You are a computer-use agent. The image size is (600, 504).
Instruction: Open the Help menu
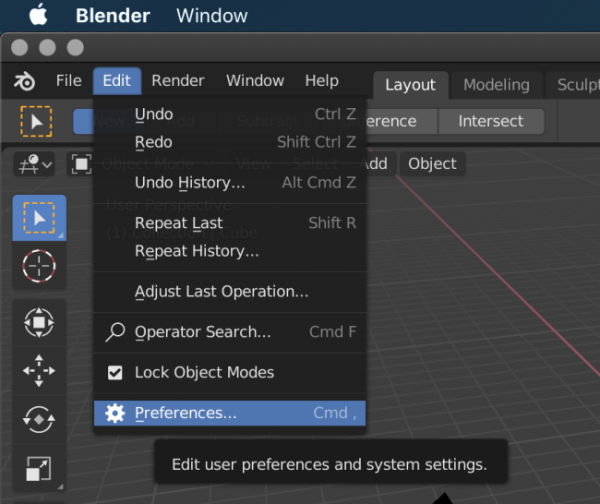click(x=322, y=81)
